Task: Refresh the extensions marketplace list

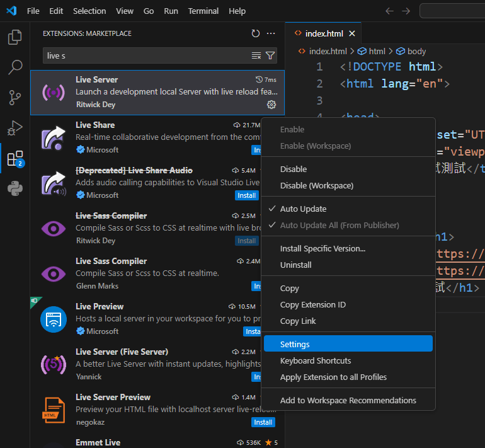Action: point(256,33)
